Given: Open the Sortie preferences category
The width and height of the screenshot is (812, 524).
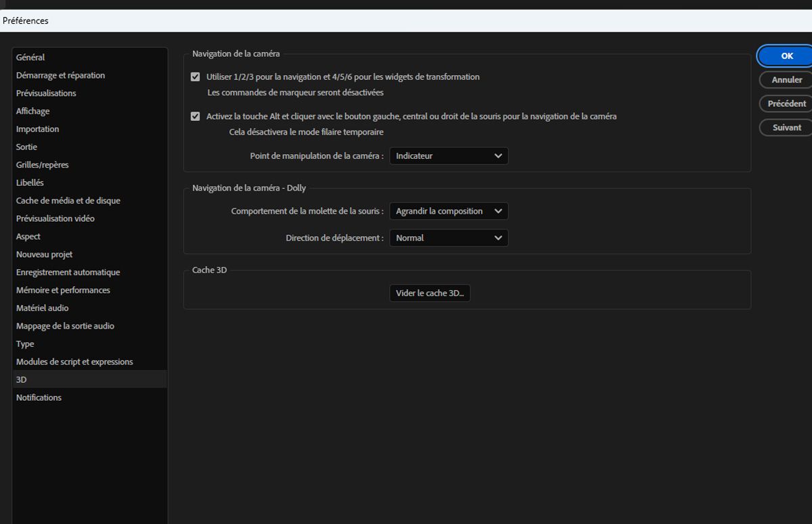Looking at the screenshot, I should tap(90, 147).
